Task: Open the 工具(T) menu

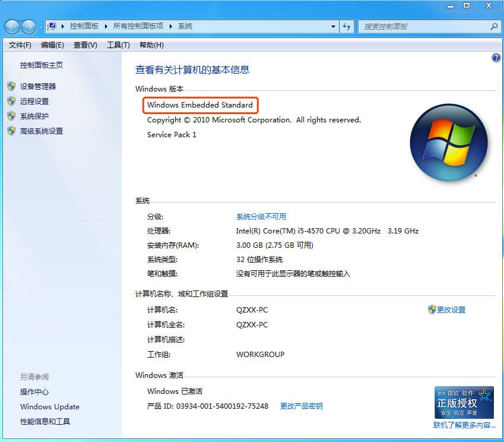Action: pyautogui.click(x=118, y=45)
